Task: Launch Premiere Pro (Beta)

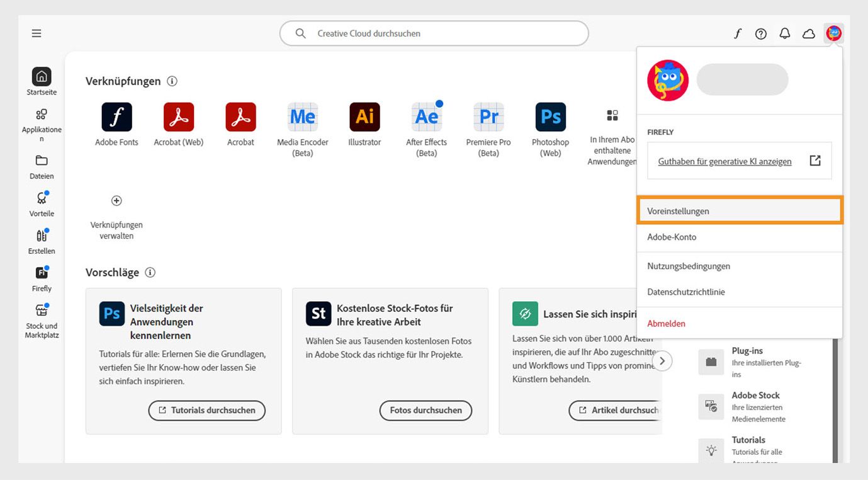Action: pos(488,117)
